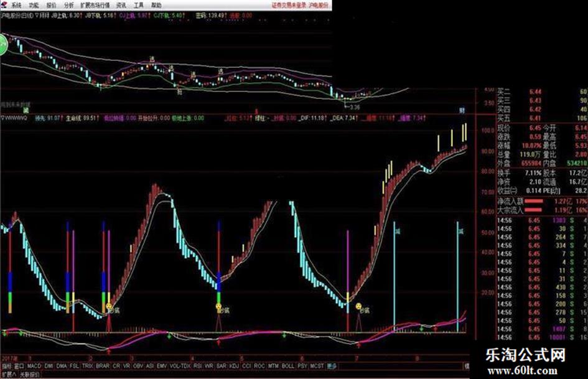Switch to the MTM indicator tab
588x379 pixels.
pyautogui.click(x=273, y=365)
